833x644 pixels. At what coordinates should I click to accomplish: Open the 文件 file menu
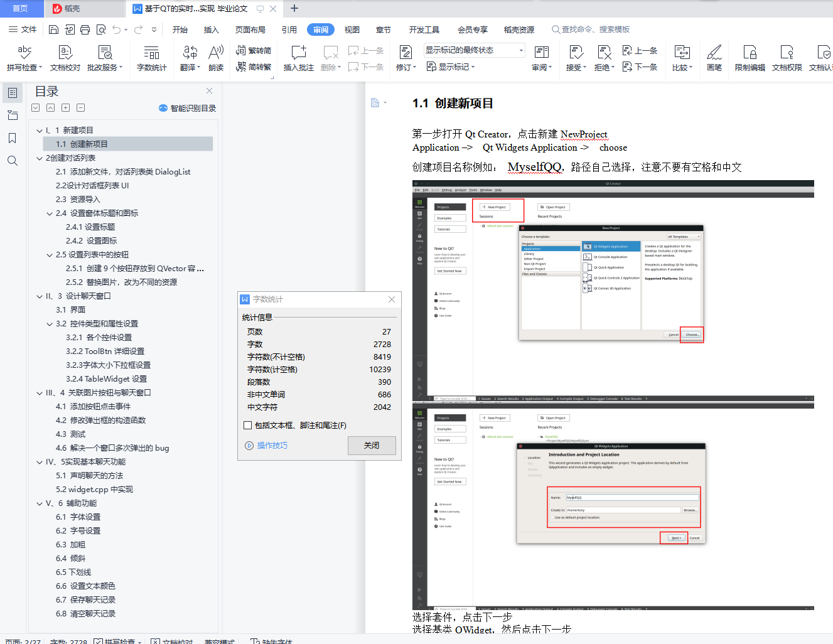click(x=23, y=30)
